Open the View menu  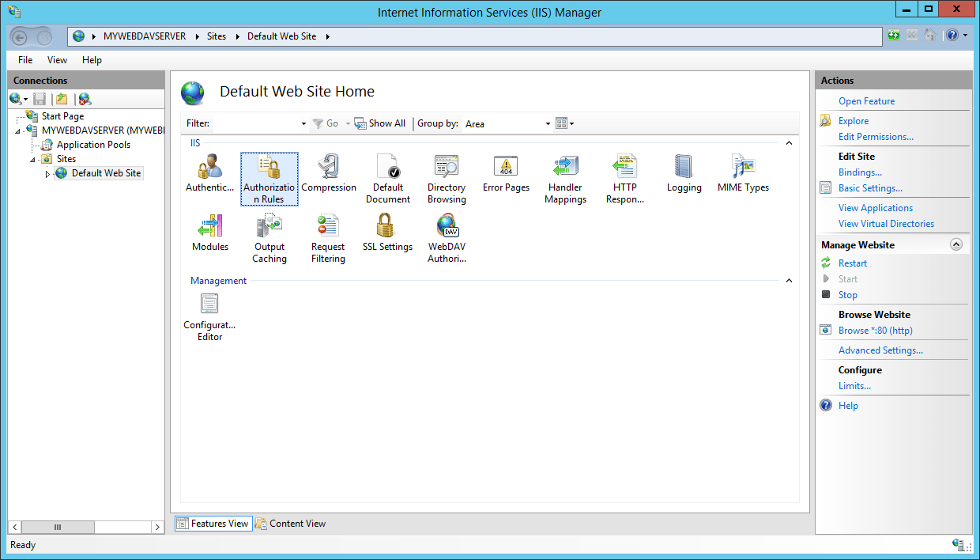(57, 60)
